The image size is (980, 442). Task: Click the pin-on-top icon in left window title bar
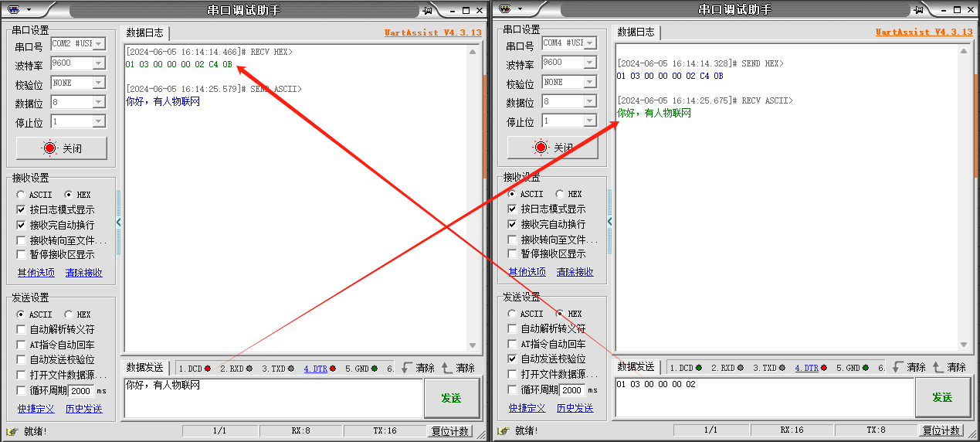pos(428,10)
